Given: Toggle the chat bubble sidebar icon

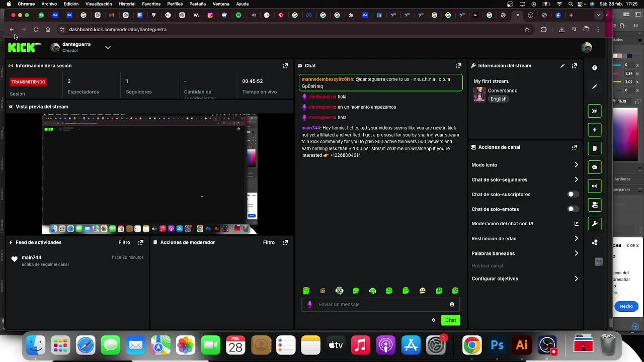Looking at the screenshot, I should coord(595,167).
